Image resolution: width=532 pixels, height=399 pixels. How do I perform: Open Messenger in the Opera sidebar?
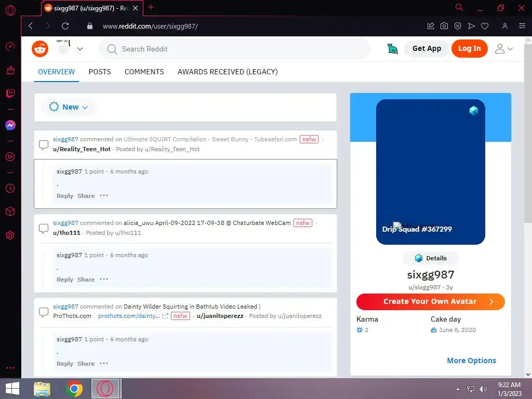click(10, 125)
